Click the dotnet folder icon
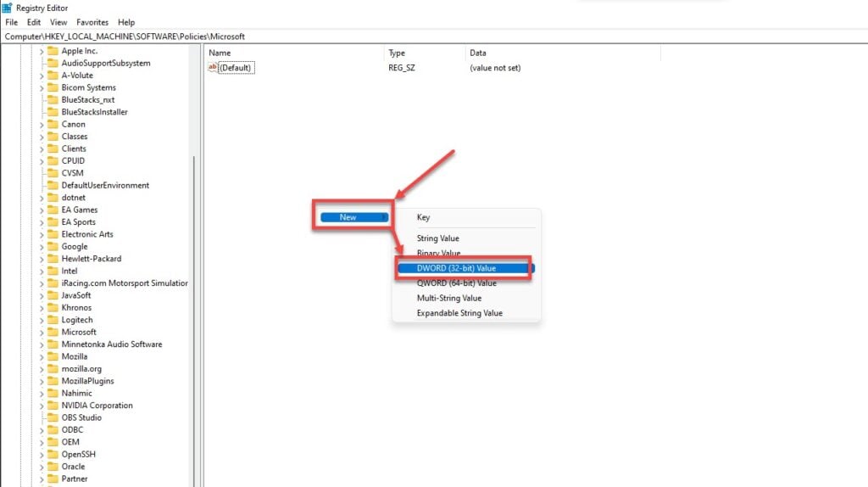 click(53, 197)
